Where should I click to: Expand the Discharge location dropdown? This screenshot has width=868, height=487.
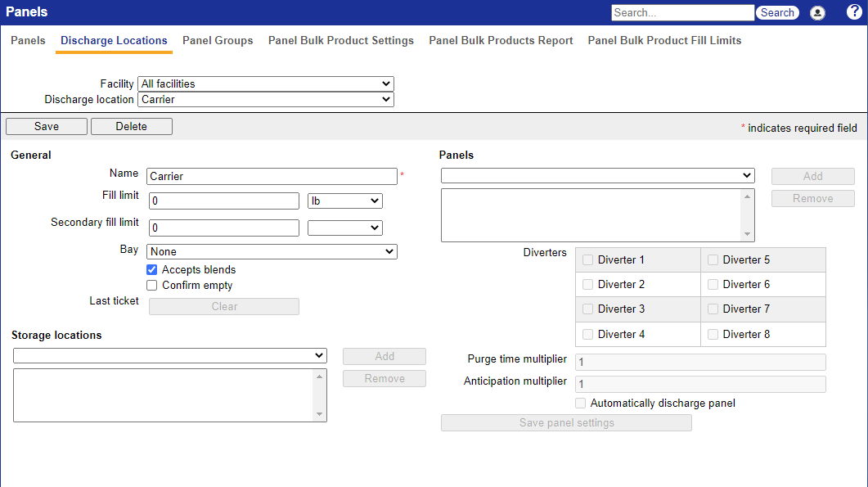266,100
